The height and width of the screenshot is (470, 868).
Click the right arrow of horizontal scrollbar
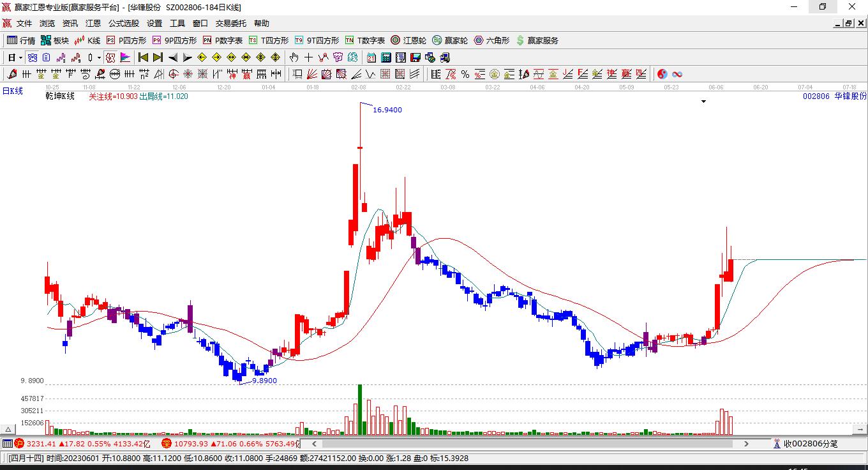pos(746,443)
